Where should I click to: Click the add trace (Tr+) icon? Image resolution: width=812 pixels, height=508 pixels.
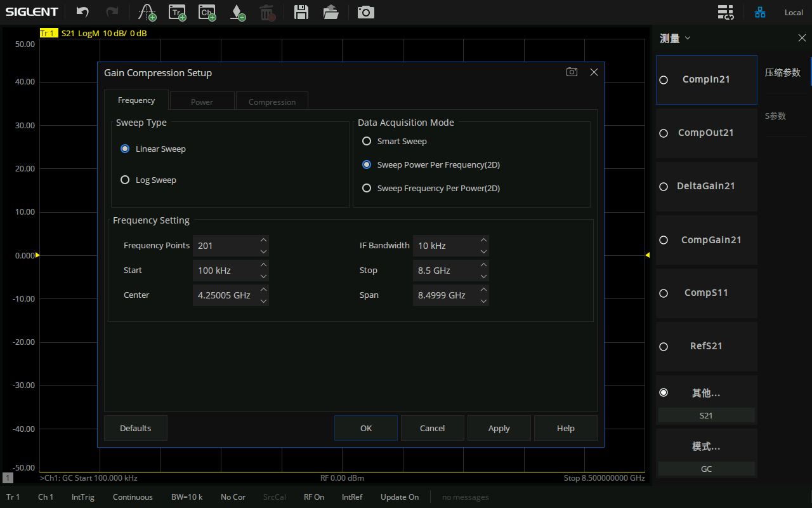[177, 12]
